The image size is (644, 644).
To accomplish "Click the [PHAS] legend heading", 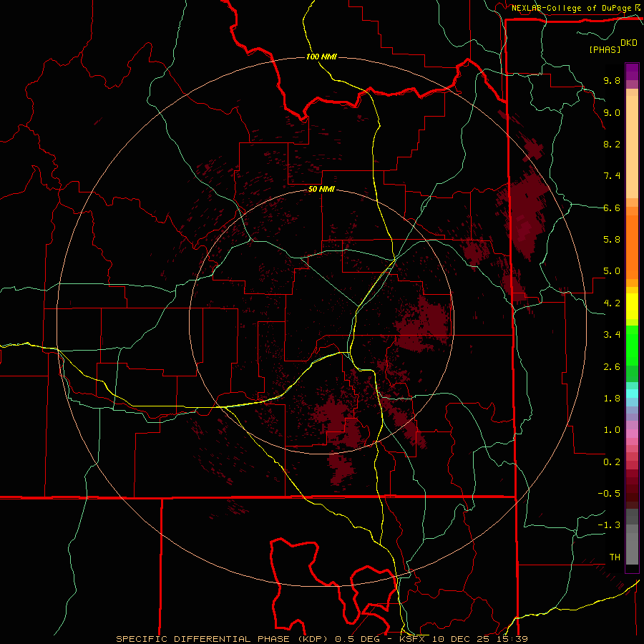I will coord(605,49).
